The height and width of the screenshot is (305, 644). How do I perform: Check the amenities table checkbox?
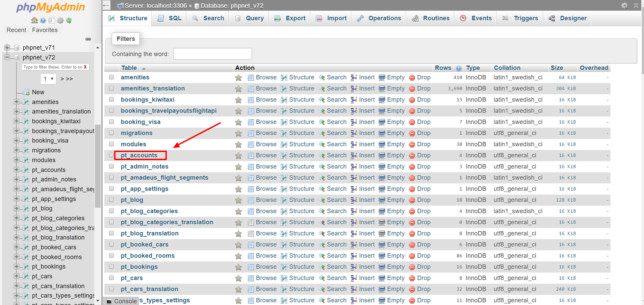[111, 77]
